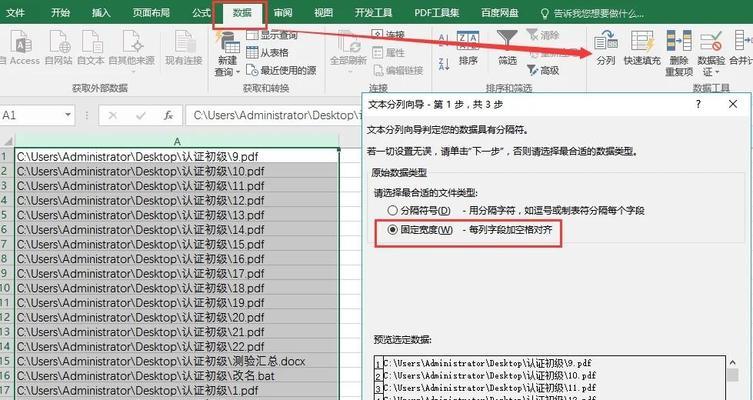Click preview row 2 with 10.pdf

(x=550, y=375)
